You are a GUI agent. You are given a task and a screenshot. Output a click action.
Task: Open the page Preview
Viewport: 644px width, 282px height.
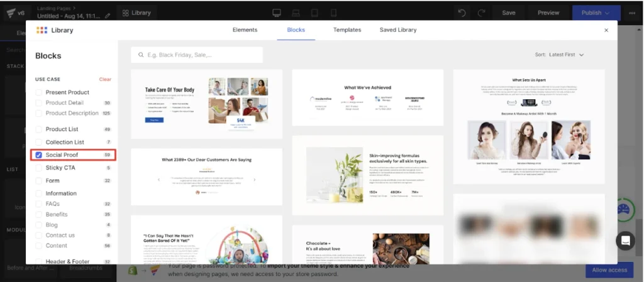pos(548,13)
